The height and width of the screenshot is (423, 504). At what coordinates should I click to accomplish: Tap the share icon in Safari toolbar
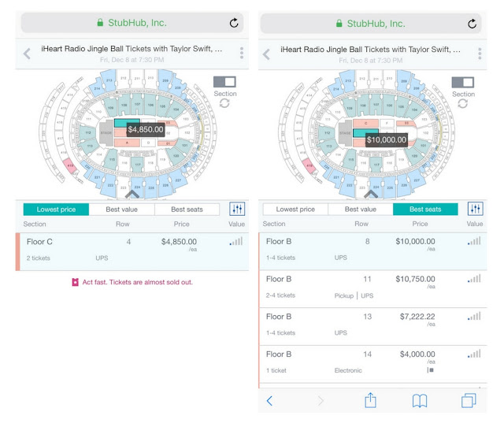tap(370, 400)
